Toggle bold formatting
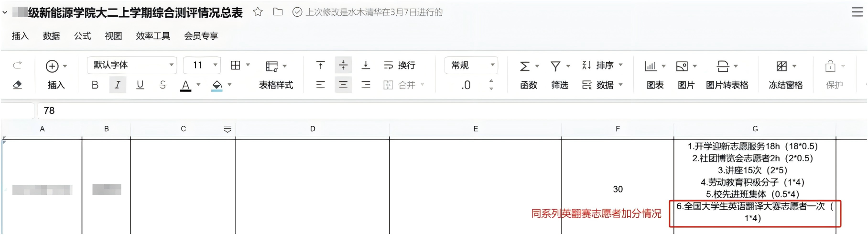This screenshot has height=235, width=868. coord(95,85)
